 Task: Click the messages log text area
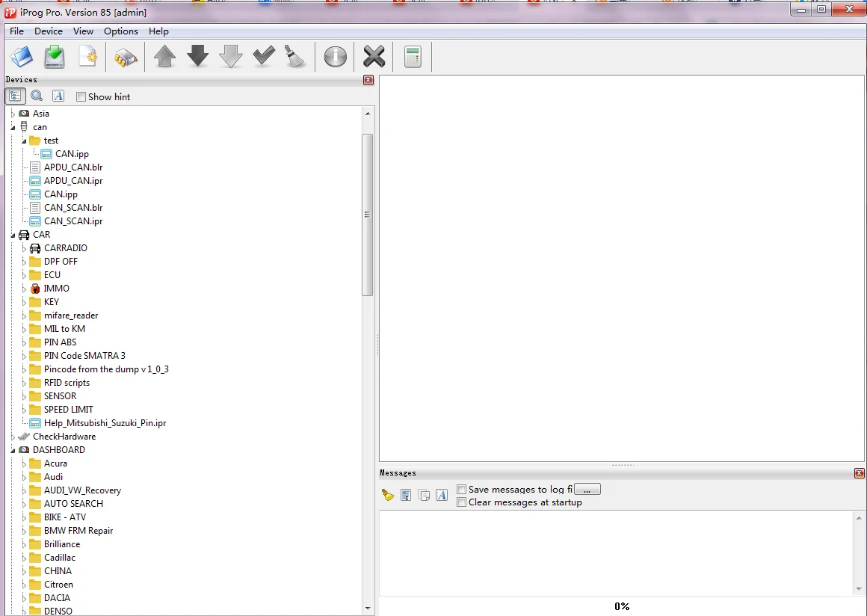[617, 552]
